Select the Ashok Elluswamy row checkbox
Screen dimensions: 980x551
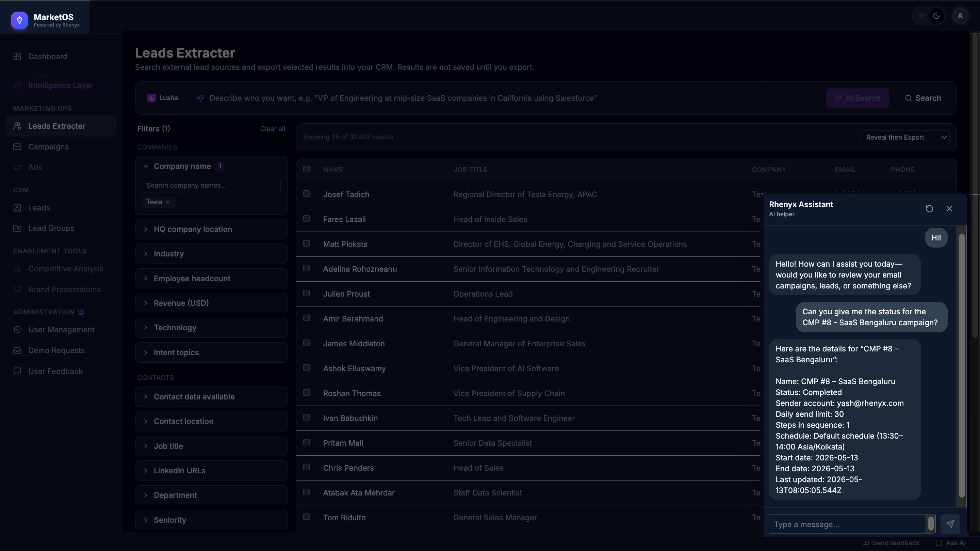(306, 367)
